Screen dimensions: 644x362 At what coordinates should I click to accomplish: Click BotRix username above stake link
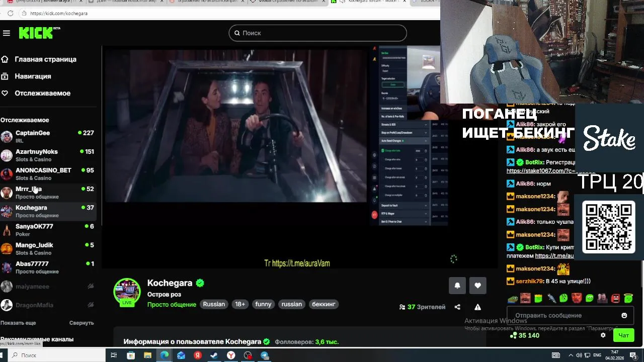coord(534,162)
